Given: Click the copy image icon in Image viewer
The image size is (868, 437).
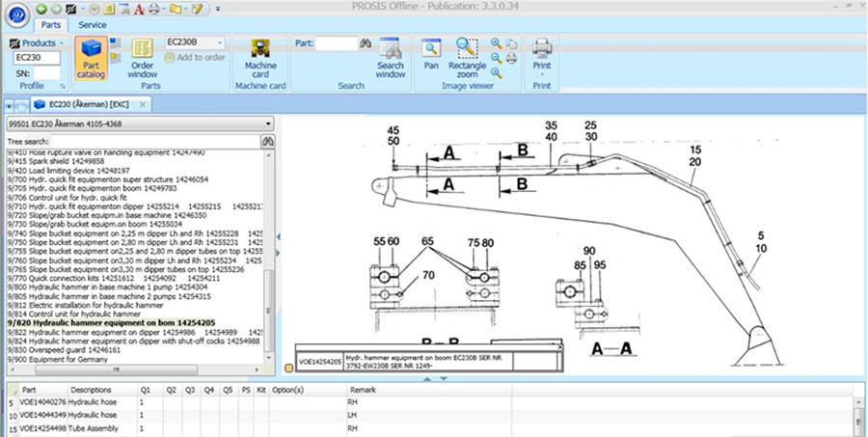Looking at the screenshot, I should tap(512, 43).
